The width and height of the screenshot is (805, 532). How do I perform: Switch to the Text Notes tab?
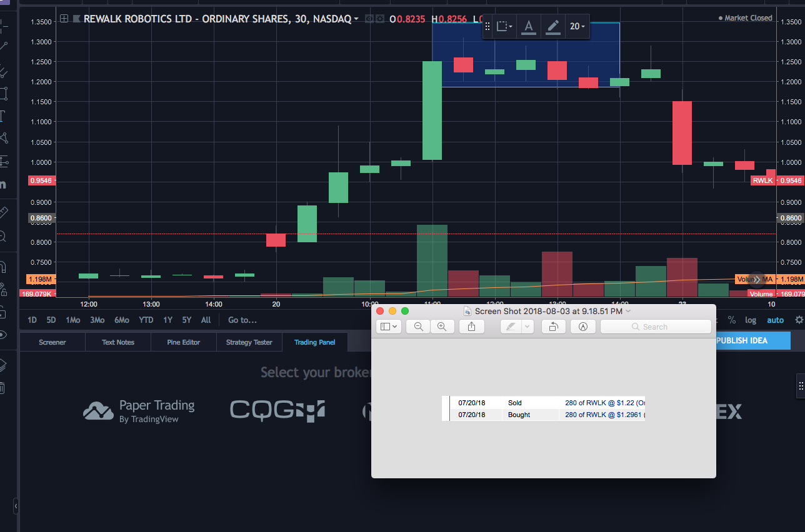click(x=118, y=342)
